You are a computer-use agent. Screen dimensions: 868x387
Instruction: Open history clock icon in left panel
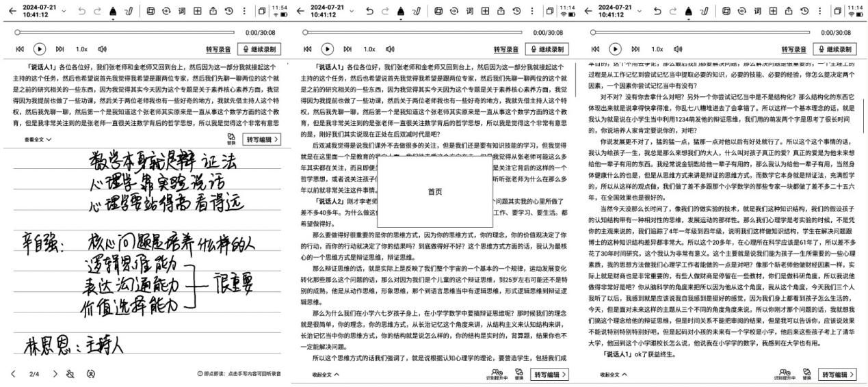pyautogui.click(x=228, y=11)
